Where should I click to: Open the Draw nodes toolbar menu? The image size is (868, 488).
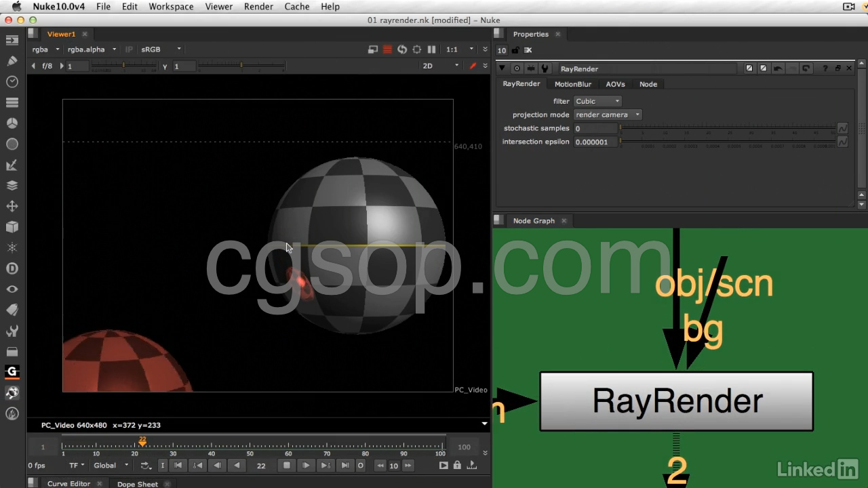pos(12,61)
